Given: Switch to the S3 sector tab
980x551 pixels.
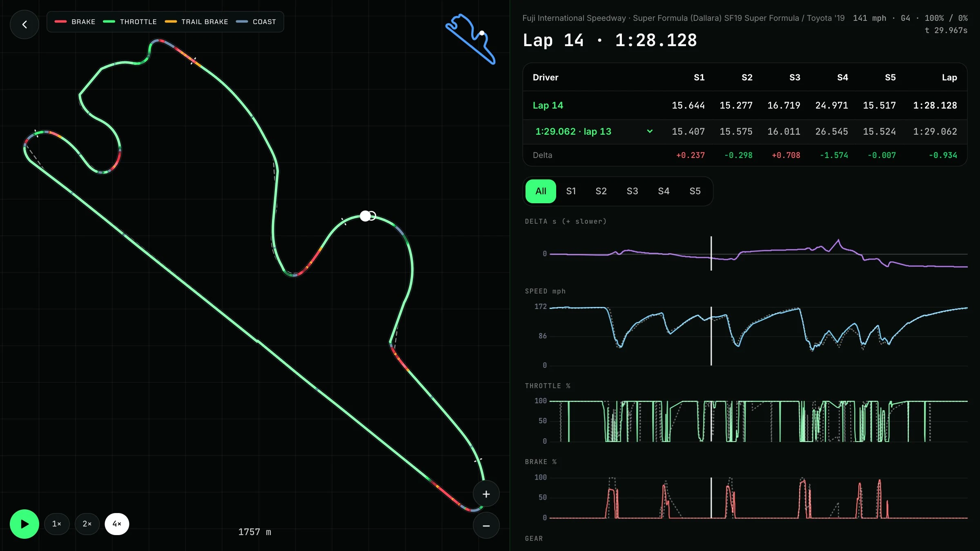Looking at the screenshot, I should point(632,191).
